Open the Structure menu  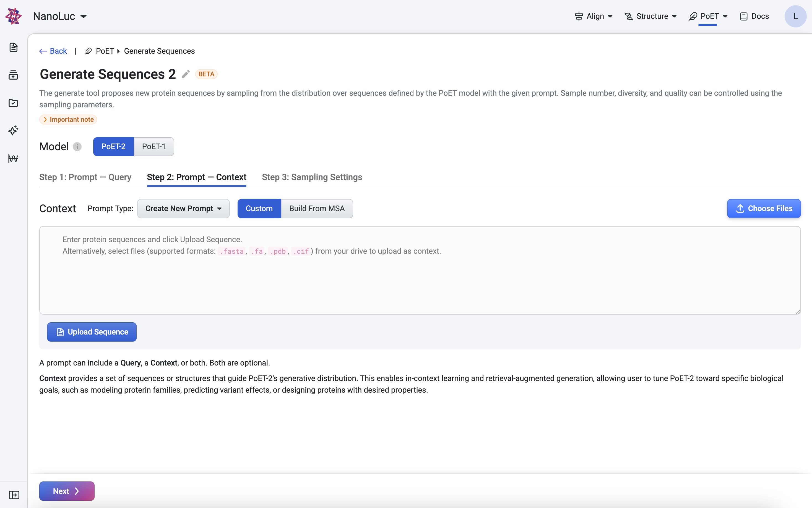coord(650,16)
